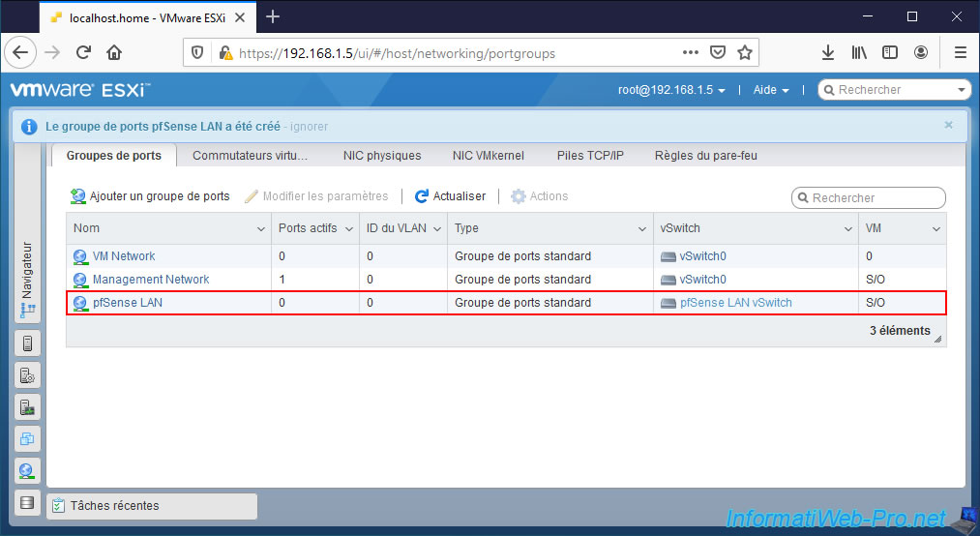Screen dimensions: 980x536
Task: Reload the page in Firefox
Action: [83, 52]
